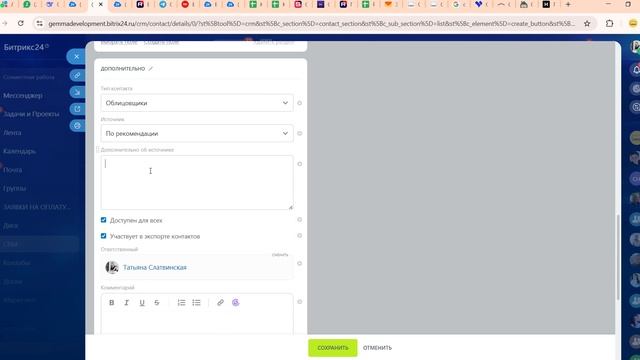640x360 pixels.
Task: Open Группы in the left menu
Action: point(15,189)
